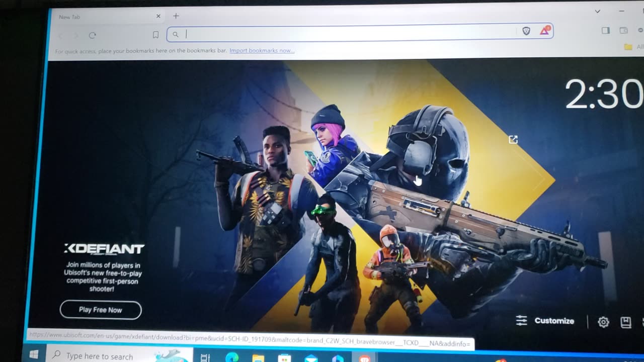Launch Microsoft Edge from the taskbar

[231, 358]
